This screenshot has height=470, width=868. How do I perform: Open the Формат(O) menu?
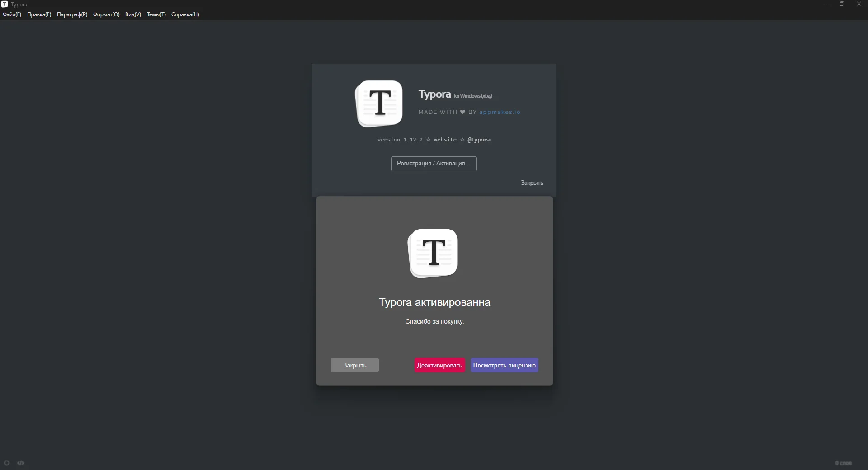coord(106,14)
